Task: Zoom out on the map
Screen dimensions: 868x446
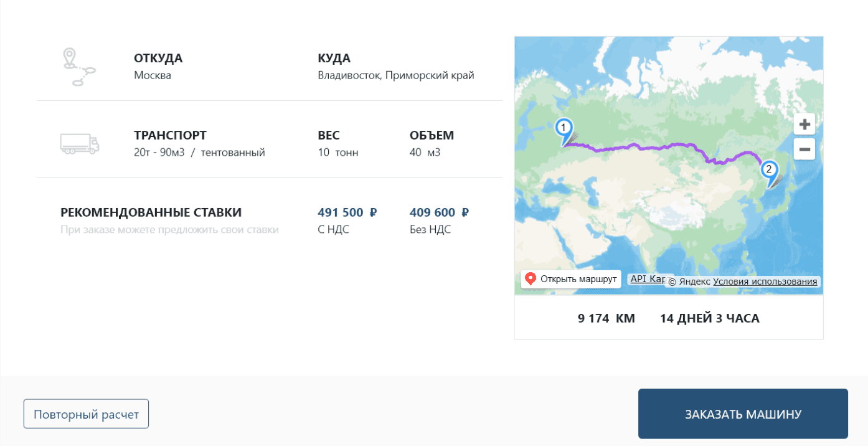Action: tap(804, 149)
